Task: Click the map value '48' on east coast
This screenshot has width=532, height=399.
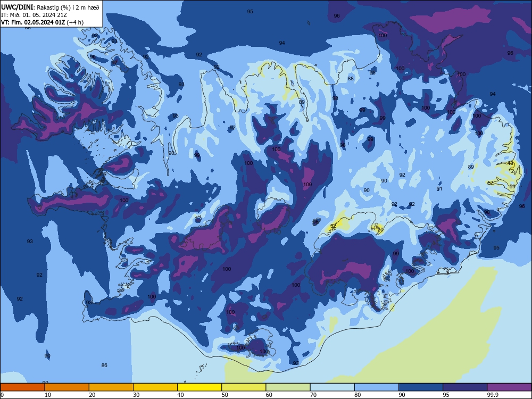Action: (510, 163)
